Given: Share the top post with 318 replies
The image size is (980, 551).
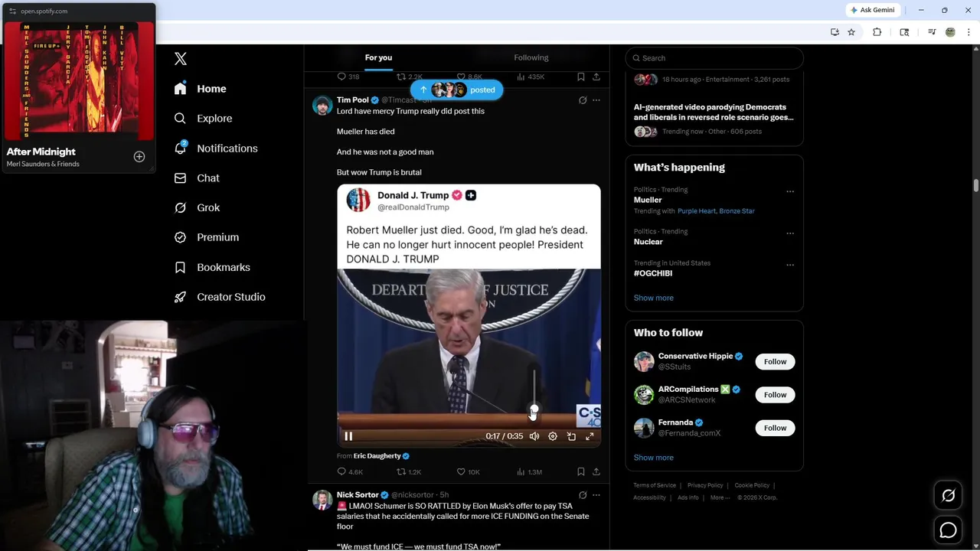Looking at the screenshot, I should pyautogui.click(x=596, y=77).
